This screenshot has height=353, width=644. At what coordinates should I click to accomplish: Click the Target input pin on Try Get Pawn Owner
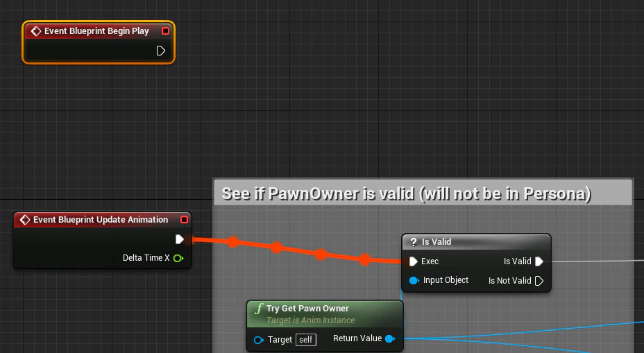coord(259,340)
